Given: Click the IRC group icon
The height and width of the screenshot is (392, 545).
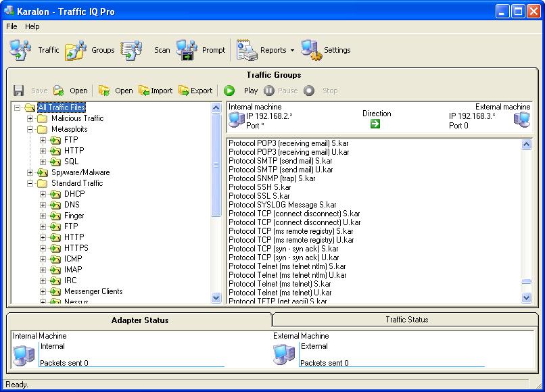Looking at the screenshot, I should 55,280.
